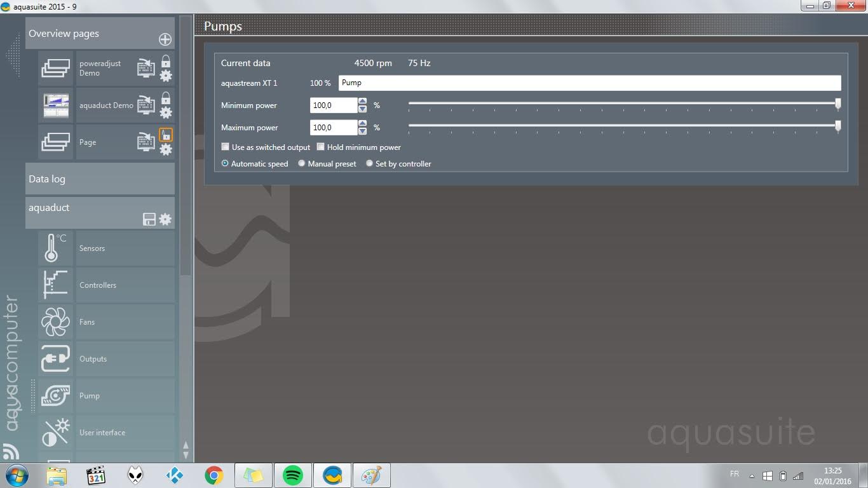This screenshot has width=868, height=488.
Task: Click the Pump name text field
Action: (589, 83)
